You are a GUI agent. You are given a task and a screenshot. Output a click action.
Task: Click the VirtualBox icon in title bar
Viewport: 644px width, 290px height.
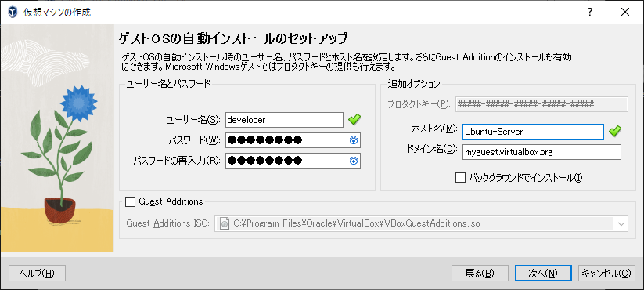pyautogui.click(x=13, y=13)
